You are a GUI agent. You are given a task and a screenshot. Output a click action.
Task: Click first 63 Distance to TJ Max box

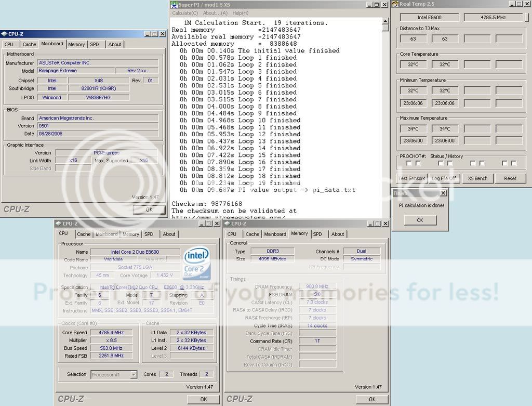(413, 39)
